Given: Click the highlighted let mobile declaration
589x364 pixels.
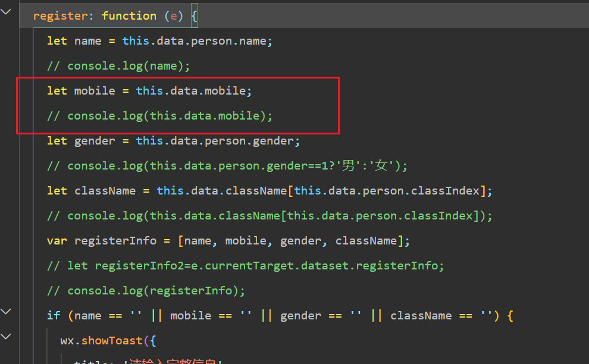Looking at the screenshot, I should click(149, 90).
